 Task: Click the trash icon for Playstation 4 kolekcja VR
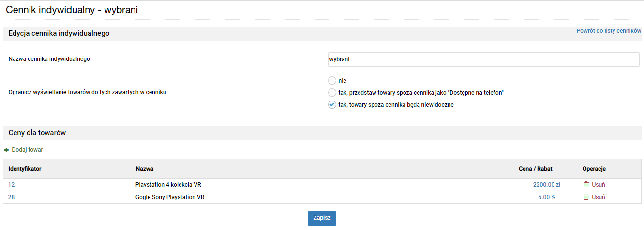tap(586, 184)
